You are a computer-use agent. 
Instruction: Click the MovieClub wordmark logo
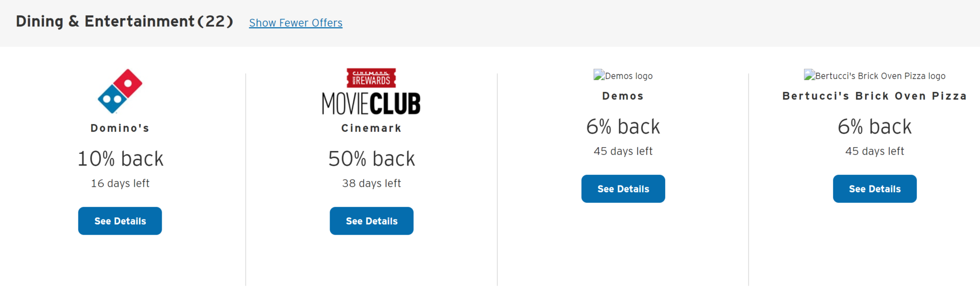click(371, 103)
